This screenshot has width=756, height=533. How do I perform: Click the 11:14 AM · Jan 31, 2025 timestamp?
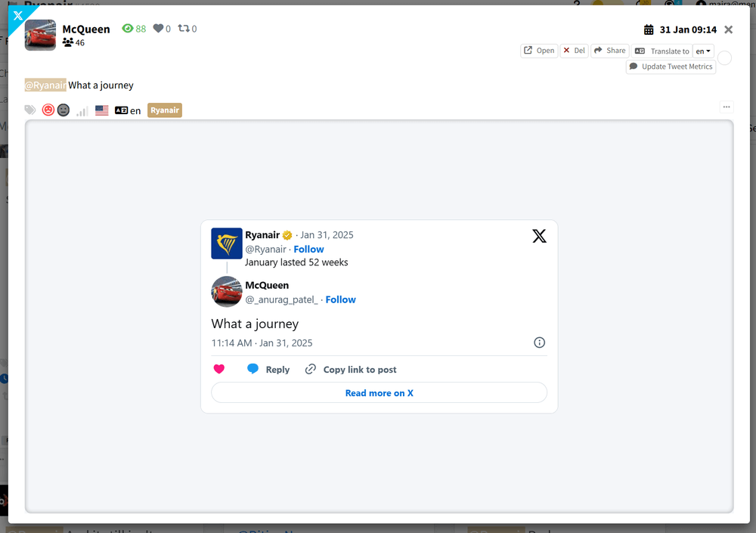262,343
